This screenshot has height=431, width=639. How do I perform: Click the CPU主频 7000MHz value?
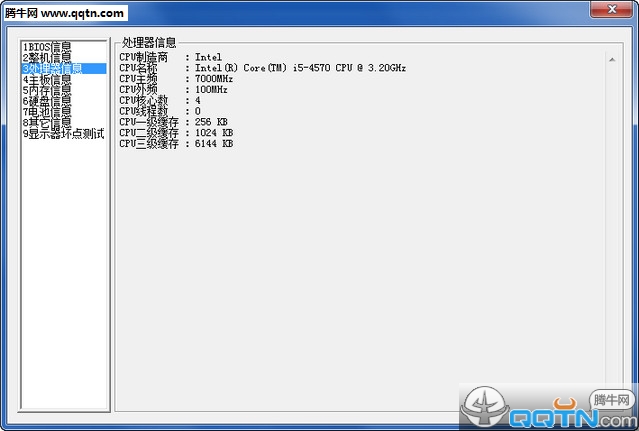[x=214, y=79]
